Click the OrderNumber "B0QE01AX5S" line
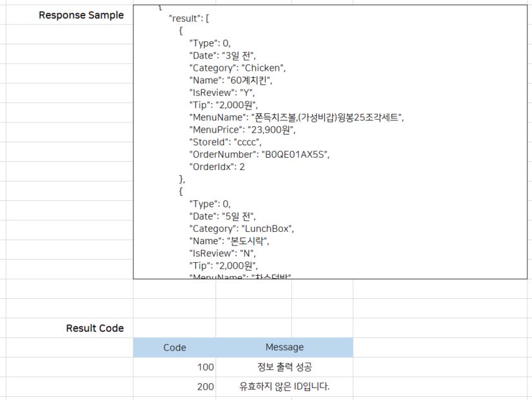The height and width of the screenshot is (400, 532). (259, 155)
